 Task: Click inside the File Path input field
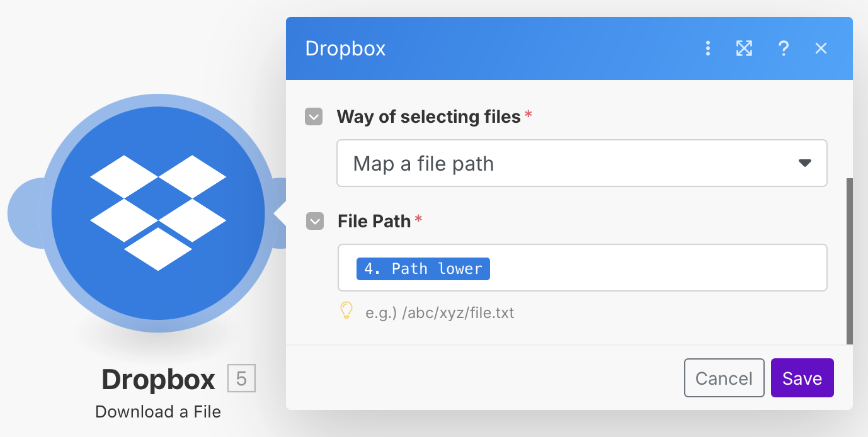(x=582, y=268)
